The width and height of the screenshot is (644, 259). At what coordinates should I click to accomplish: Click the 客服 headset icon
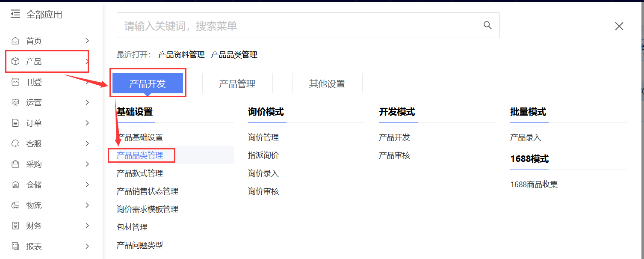click(x=15, y=143)
